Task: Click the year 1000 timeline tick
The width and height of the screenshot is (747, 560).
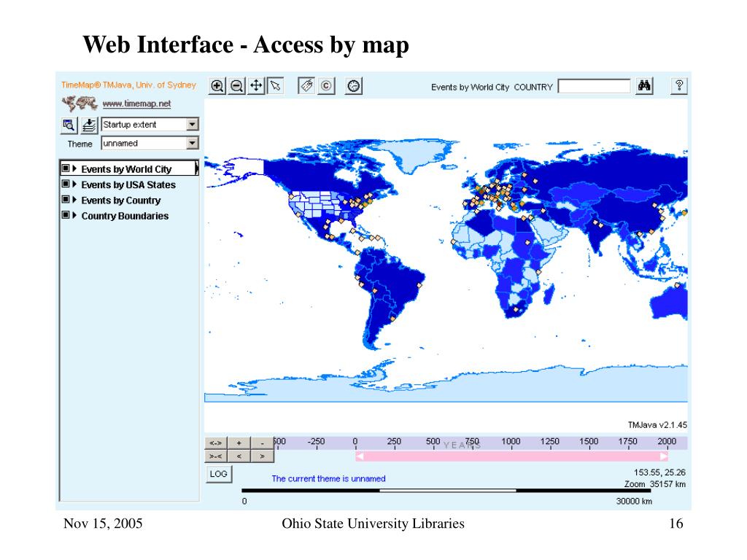Action: (511, 443)
